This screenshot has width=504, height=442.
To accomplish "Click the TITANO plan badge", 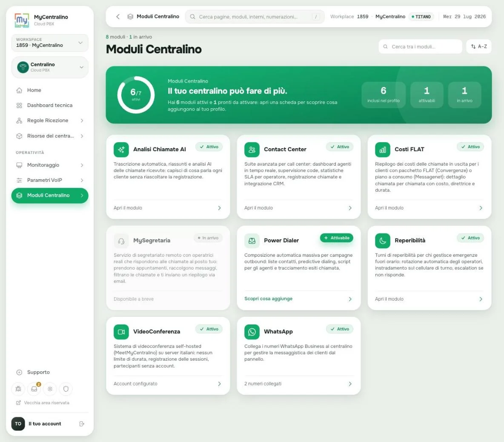I will [421, 17].
